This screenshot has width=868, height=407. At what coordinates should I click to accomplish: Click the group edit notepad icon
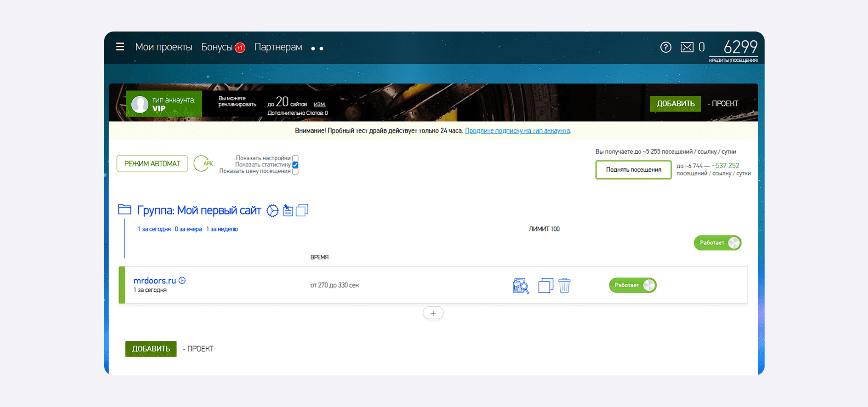click(288, 210)
